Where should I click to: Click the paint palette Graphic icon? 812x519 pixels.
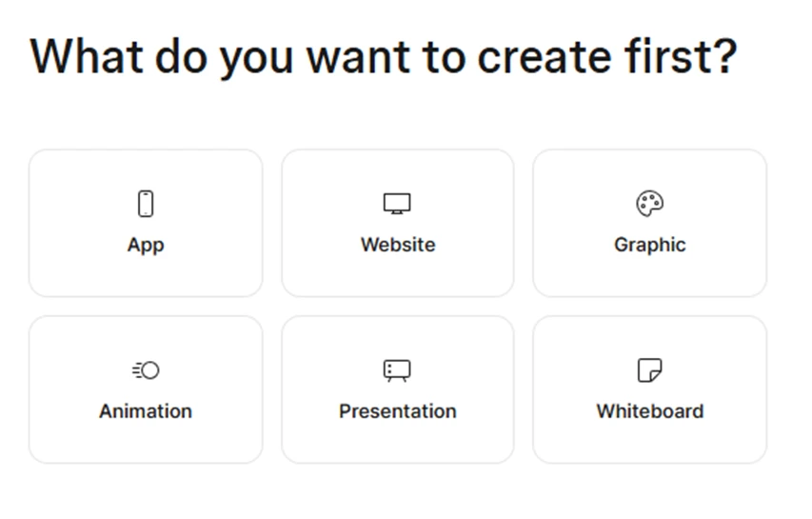(x=649, y=204)
